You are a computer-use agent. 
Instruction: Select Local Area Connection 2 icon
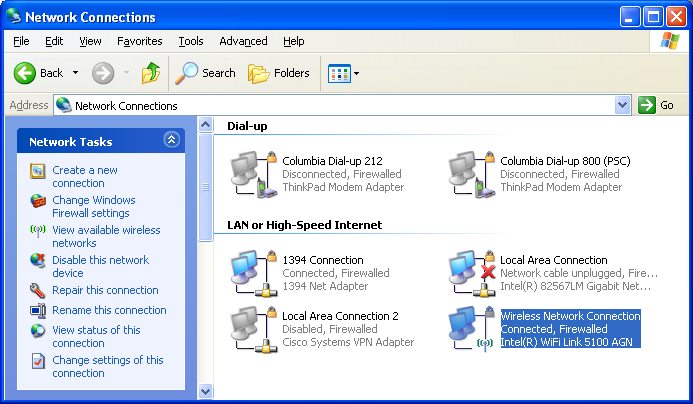(254, 329)
